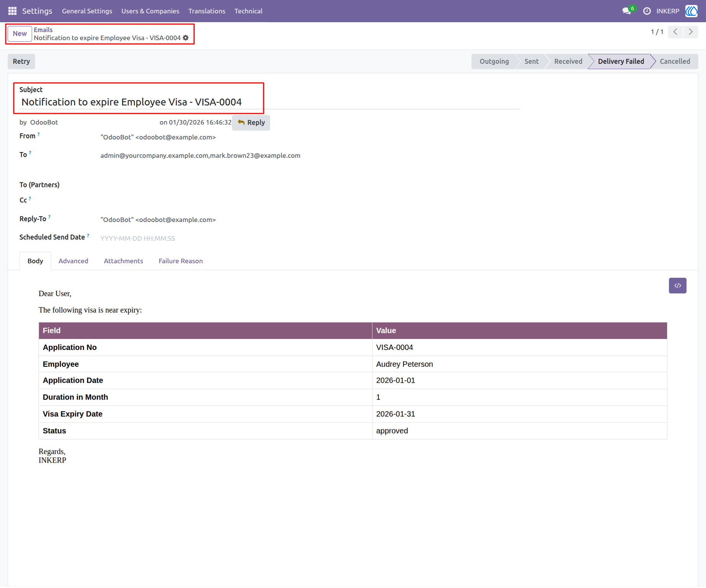Viewport: 706px width, 588px height.
Task: Follow the Emails breadcrumb link
Action: point(43,30)
